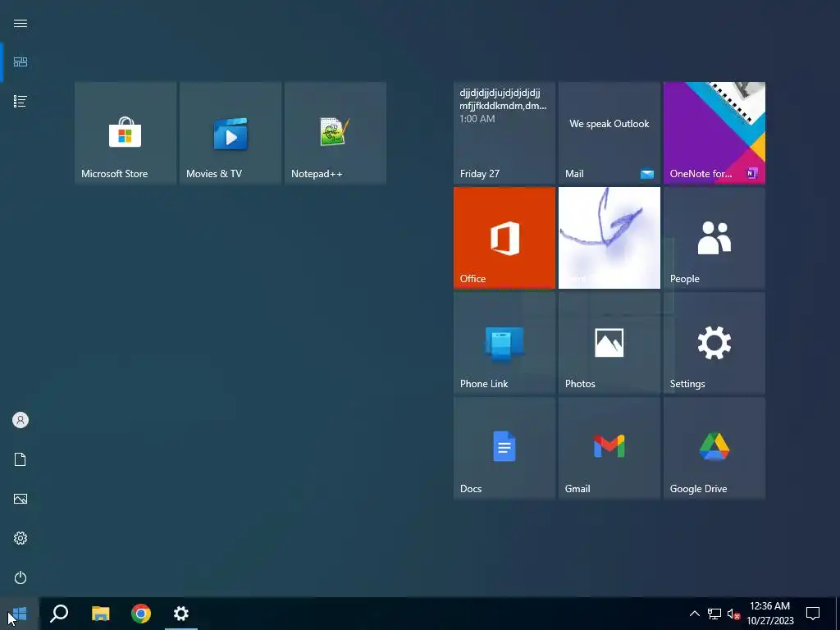Open Documents from the Start sidebar
840x630 pixels.
click(21, 459)
